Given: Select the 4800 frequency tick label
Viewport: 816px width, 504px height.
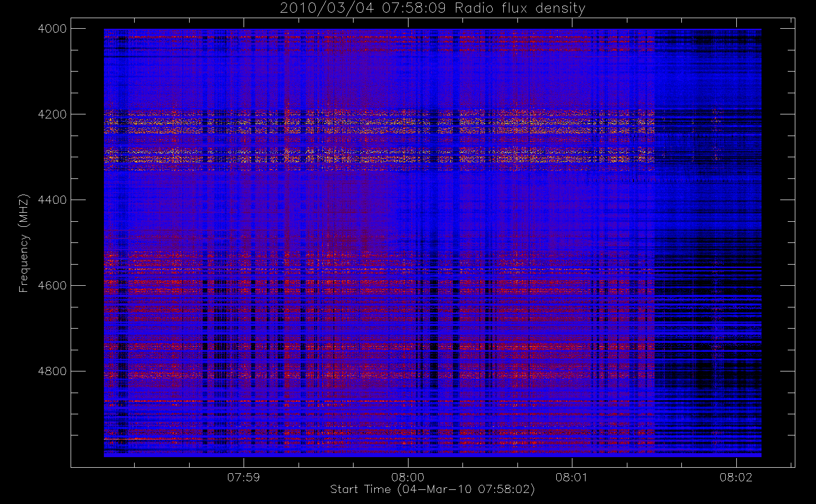Looking at the screenshot, I should click(x=52, y=371).
